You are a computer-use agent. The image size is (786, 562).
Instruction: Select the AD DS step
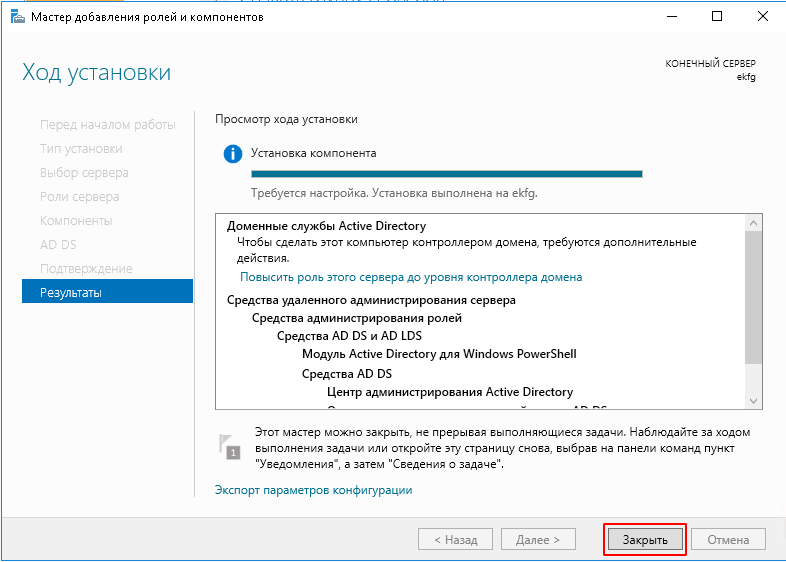[58, 245]
